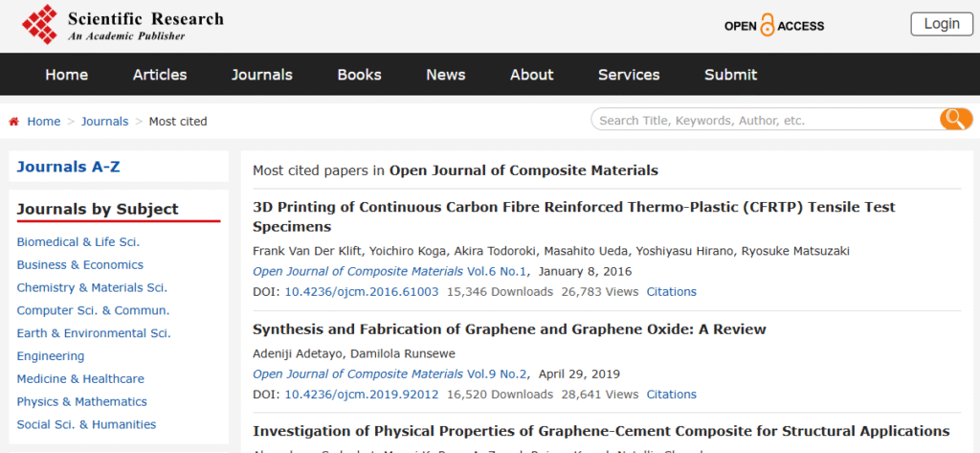Open DOI 10.4236/ojcm.2016.61003 link
The image size is (980, 453).
pyautogui.click(x=362, y=291)
